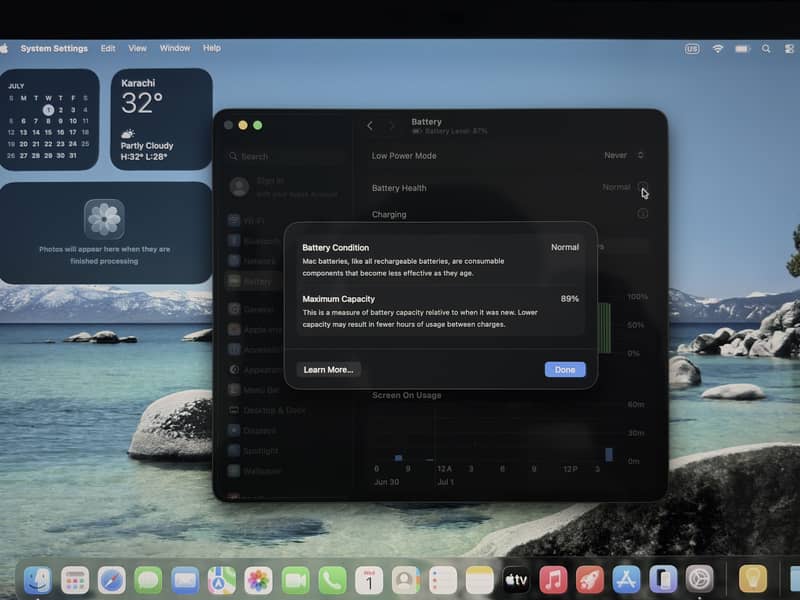The width and height of the screenshot is (800, 600).
Task: Click System Settings gear icon in Dock
Action: pyautogui.click(x=700, y=580)
